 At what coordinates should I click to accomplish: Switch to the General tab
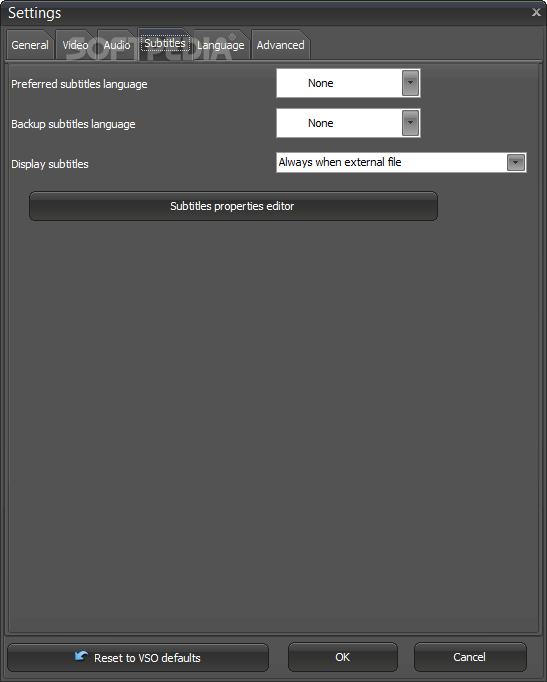pyautogui.click(x=30, y=45)
